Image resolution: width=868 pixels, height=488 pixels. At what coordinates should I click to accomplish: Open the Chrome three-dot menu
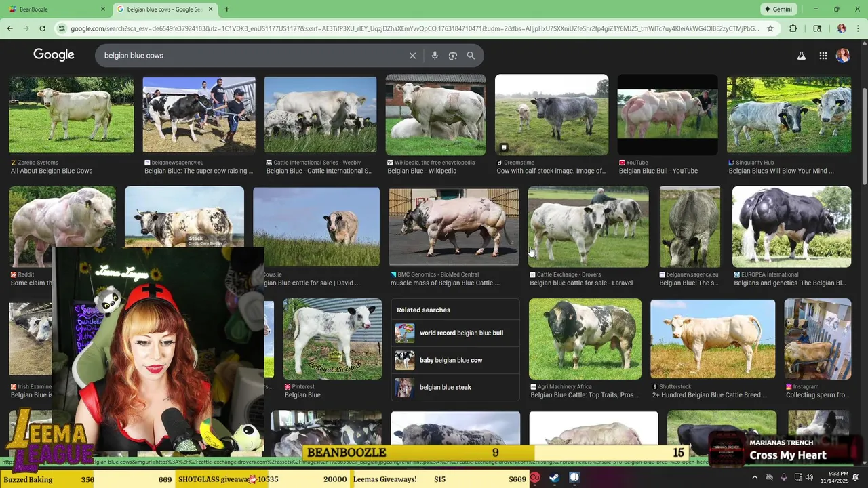(859, 28)
